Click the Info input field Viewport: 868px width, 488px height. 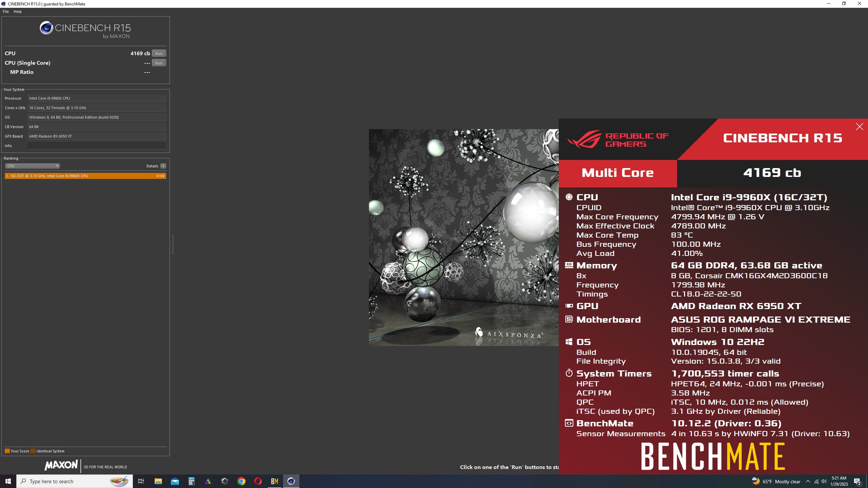point(97,146)
